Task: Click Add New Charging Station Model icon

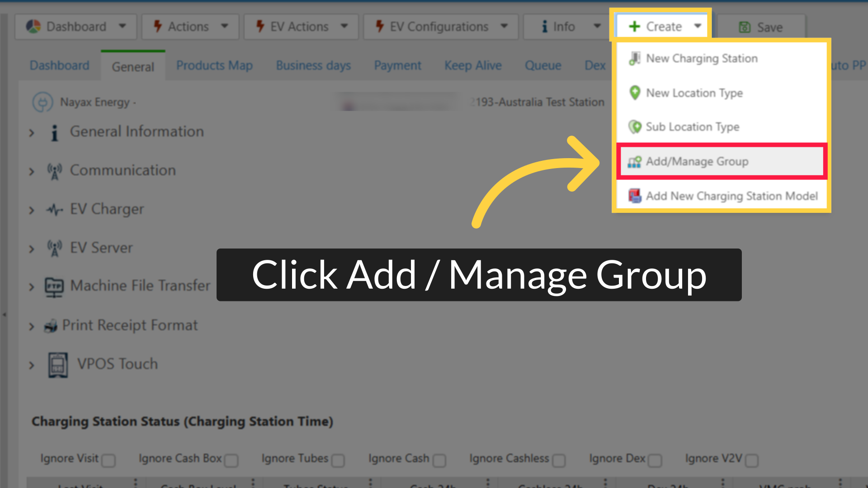Action: click(x=635, y=196)
